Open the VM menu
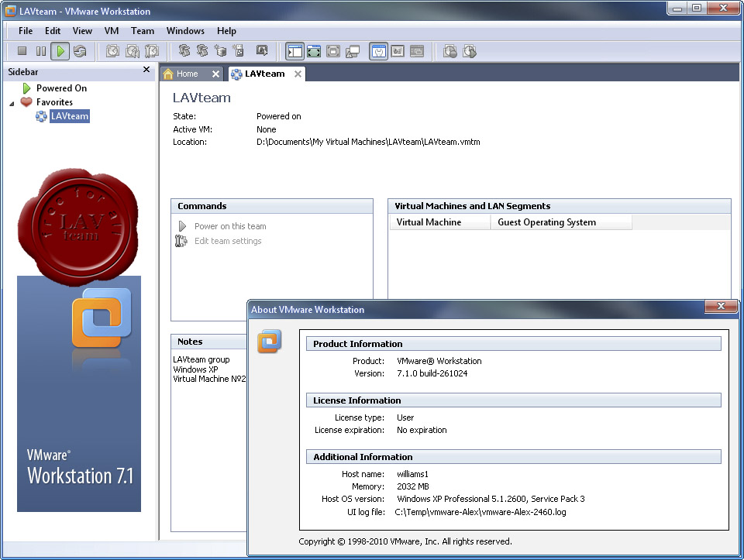 pyautogui.click(x=112, y=31)
